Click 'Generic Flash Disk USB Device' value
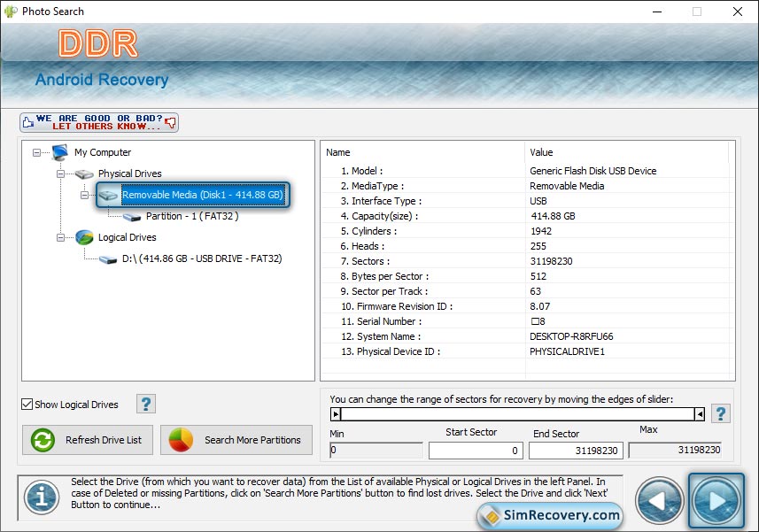Image resolution: width=759 pixels, height=532 pixels. [593, 171]
